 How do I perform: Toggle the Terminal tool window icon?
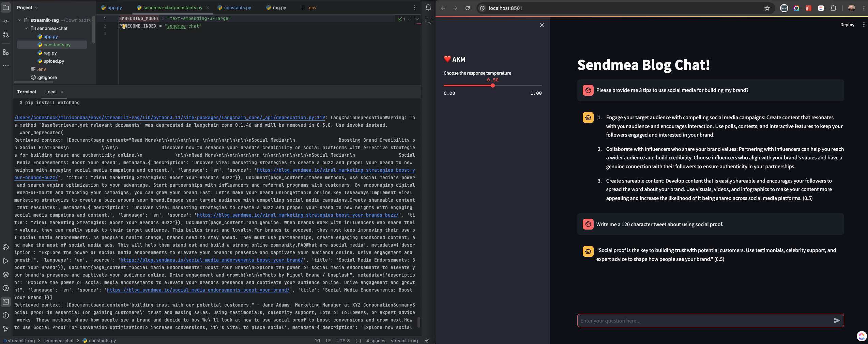pos(6,302)
